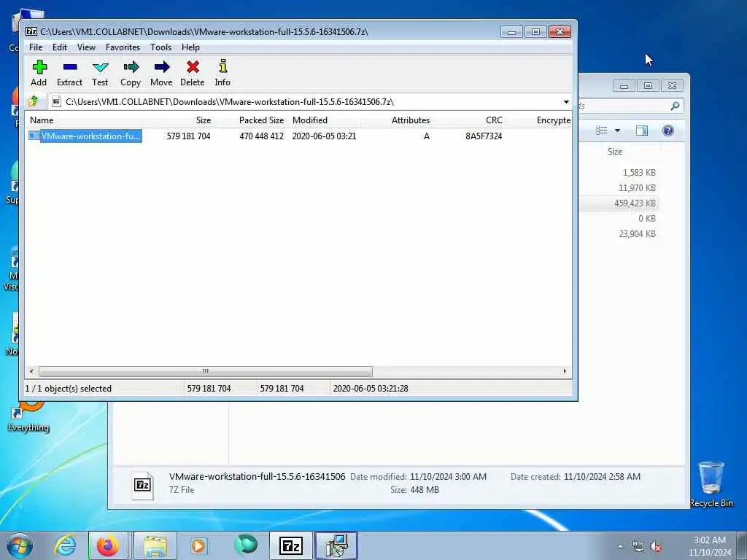Viewport: 747px width, 560px height.
Task: Launch Internet Explorer from the taskbar
Action: point(65,545)
